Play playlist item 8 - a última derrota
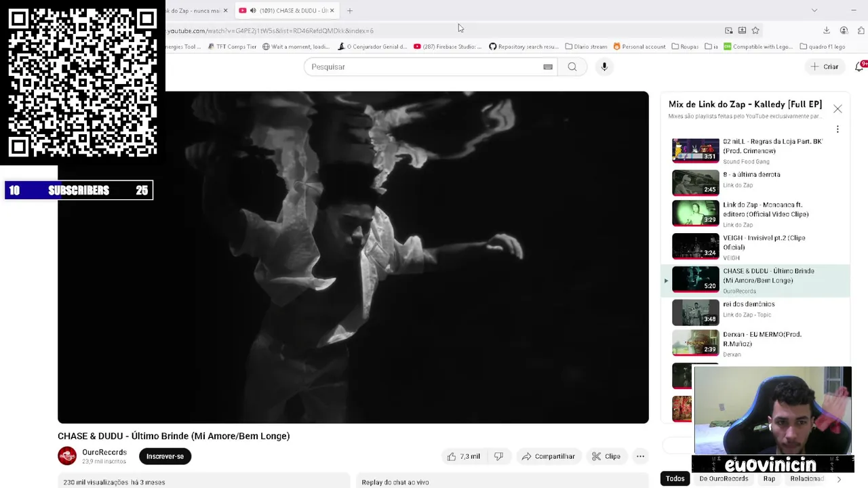Image resolution: width=868 pixels, height=488 pixels. click(755, 182)
